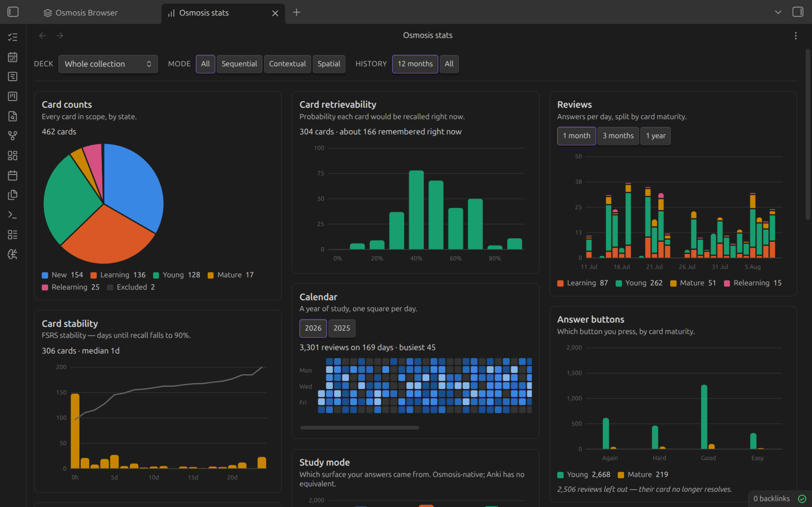The width and height of the screenshot is (812, 507).
Task: Set MODE filter to Spatial
Action: (x=329, y=64)
